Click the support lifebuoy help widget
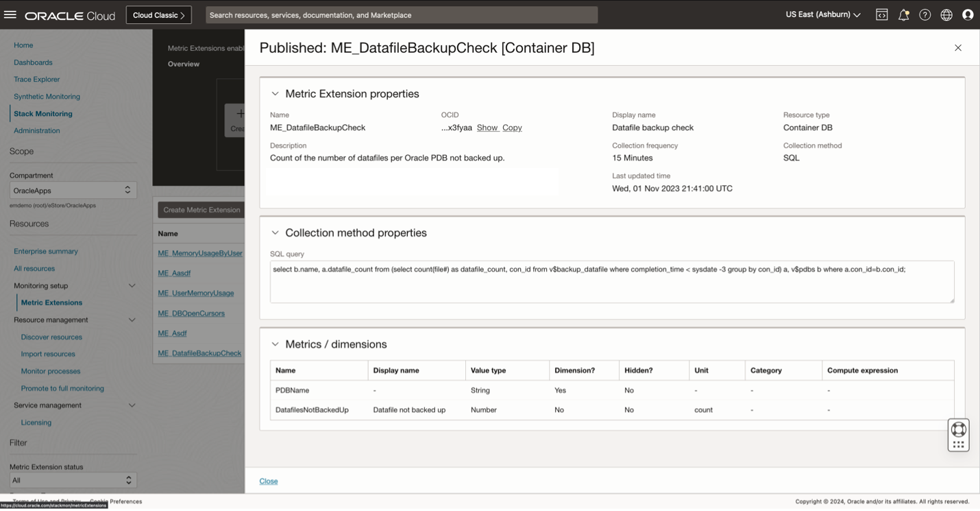Image resolution: width=980 pixels, height=511 pixels. click(958, 429)
